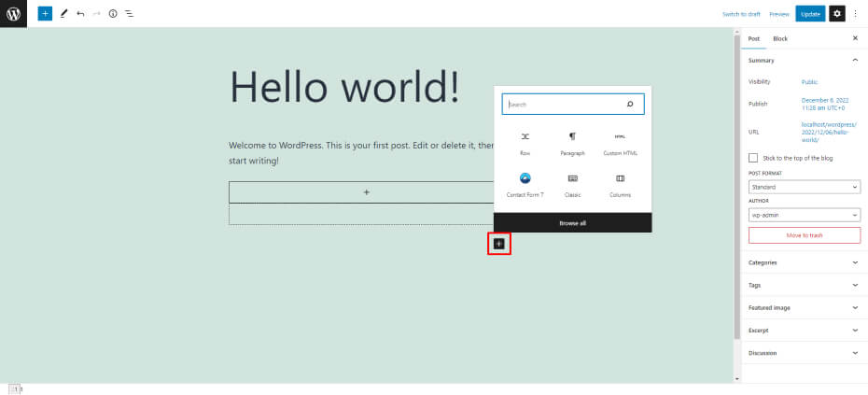Switch to the Block tab

[x=780, y=38]
